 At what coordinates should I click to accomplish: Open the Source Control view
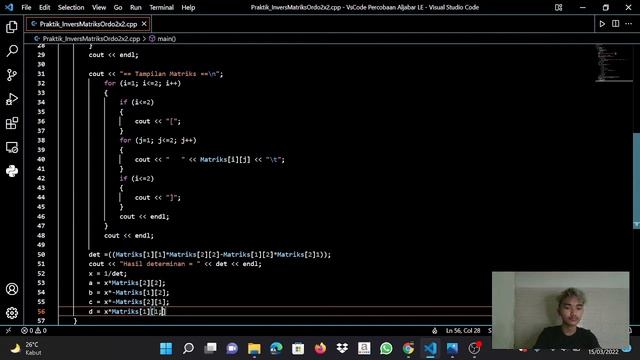pos(12,75)
